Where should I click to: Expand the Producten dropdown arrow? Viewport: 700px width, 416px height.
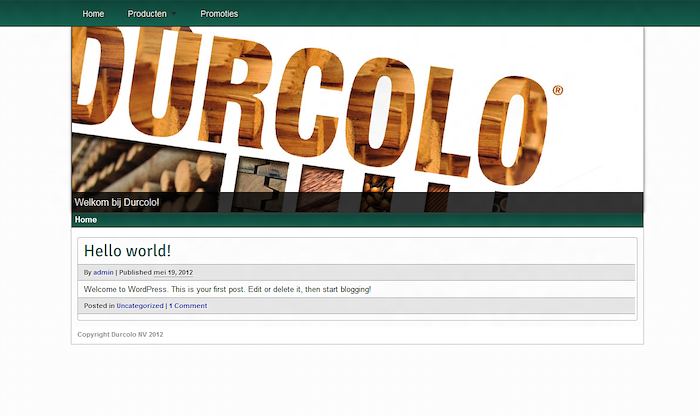click(174, 14)
